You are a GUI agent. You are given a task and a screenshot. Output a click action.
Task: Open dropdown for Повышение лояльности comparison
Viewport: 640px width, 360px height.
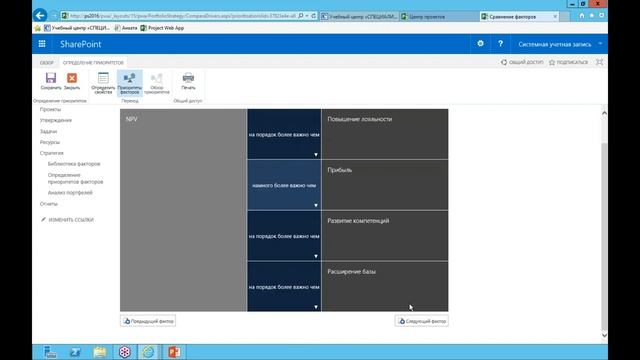pos(316,155)
